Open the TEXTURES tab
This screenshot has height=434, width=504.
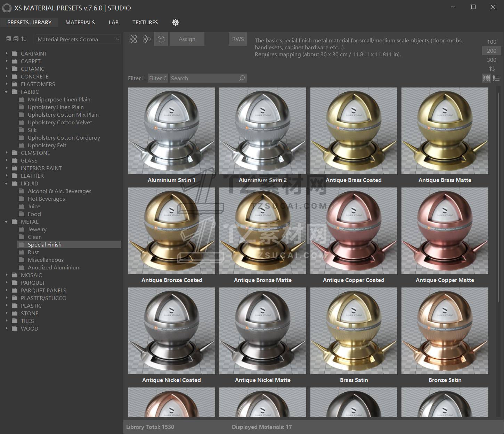click(x=145, y=22)
